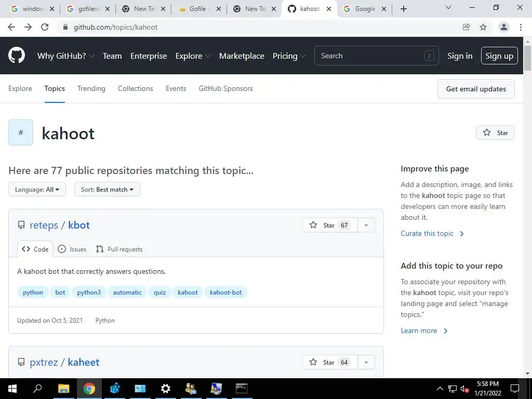Screen dimensions: 532x399
Task: Star the pxtrez / kaheet repository
Action: pos(330,362)
